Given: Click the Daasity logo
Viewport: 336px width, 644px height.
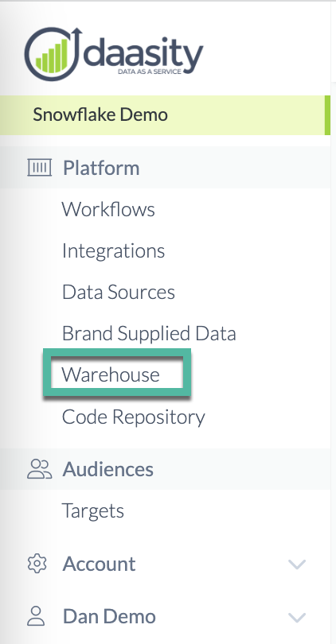Looking at the screenshot, I should 114,54.
